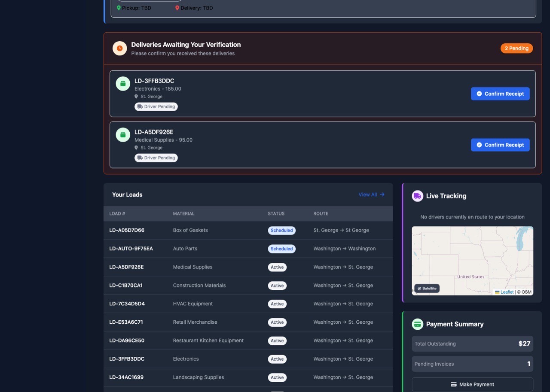The width and height of the screenshot is (550, 392).
Task: Click the green card icon by Payment Summary
Action: (x=417, y=324)
